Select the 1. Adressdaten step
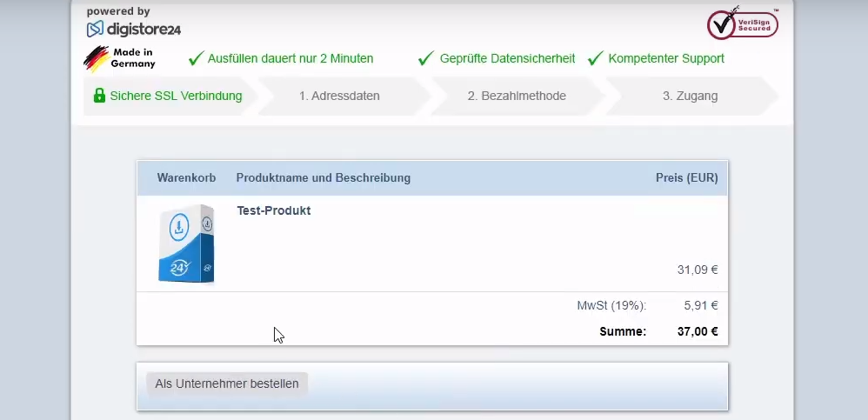Viewport: 868px width, 420px height. pos(339,96)
